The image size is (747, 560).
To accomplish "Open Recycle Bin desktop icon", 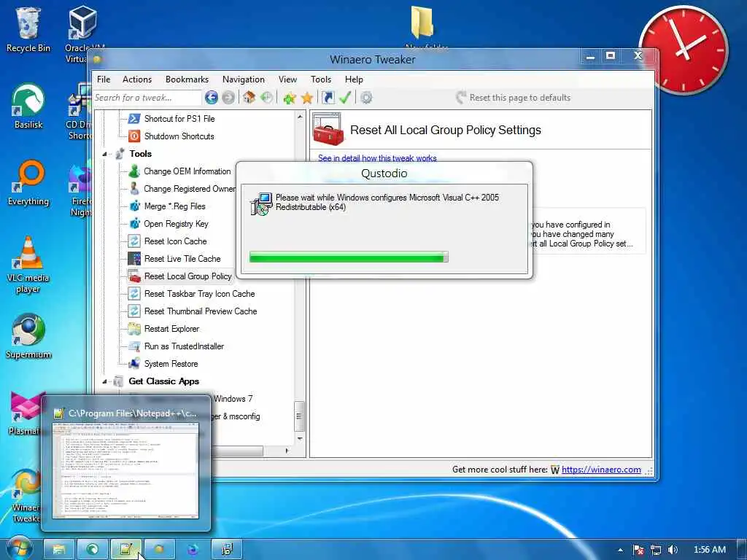I will (x=28, y=29).
